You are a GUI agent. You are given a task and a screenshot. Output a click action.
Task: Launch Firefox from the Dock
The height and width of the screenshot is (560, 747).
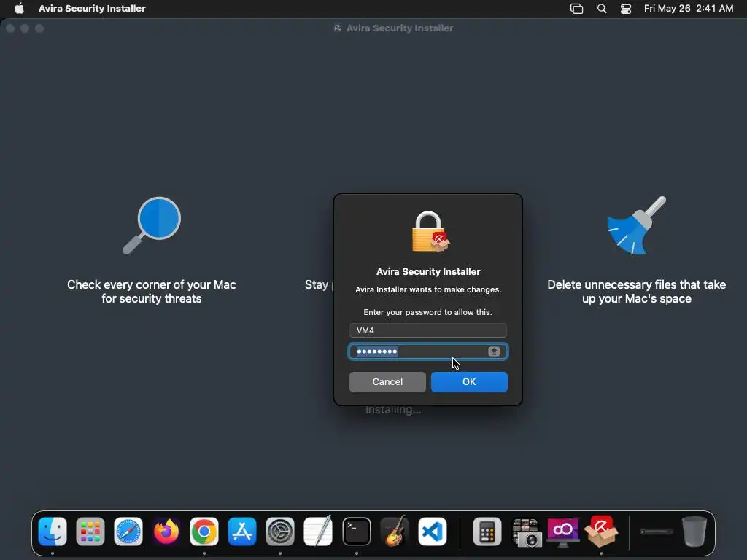pos(166,532)
